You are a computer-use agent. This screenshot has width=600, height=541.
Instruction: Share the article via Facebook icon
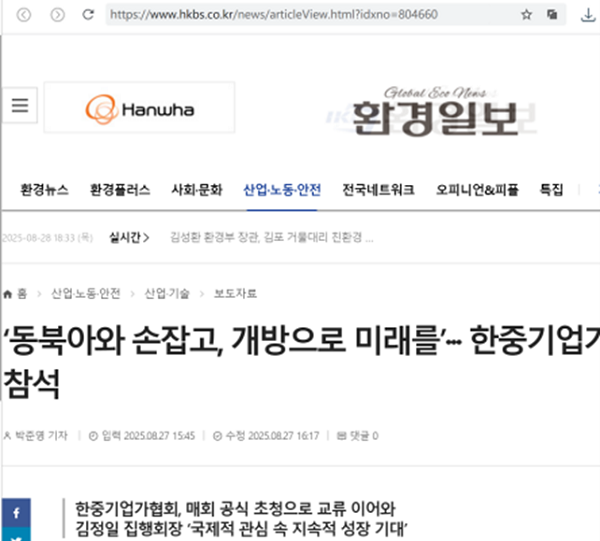click(15, 513)
